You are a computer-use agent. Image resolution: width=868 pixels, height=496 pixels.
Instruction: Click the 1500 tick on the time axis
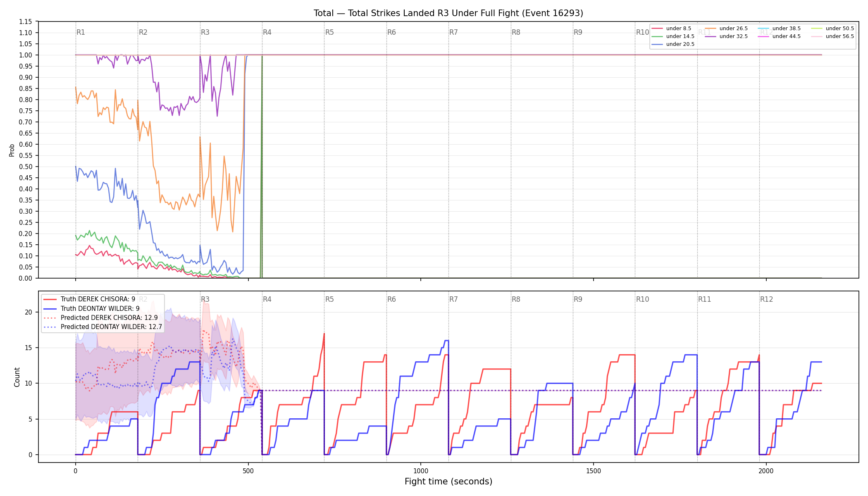[594, 471]
